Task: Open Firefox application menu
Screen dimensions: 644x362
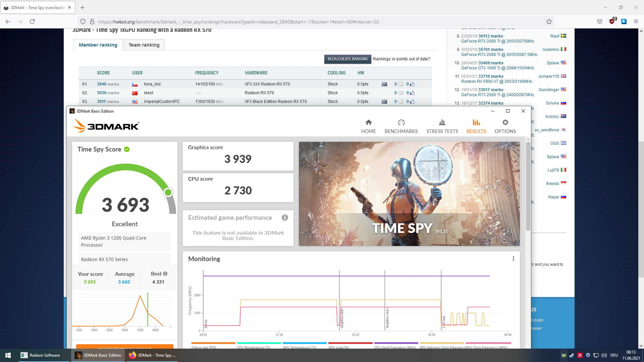Action: point(636,21)
